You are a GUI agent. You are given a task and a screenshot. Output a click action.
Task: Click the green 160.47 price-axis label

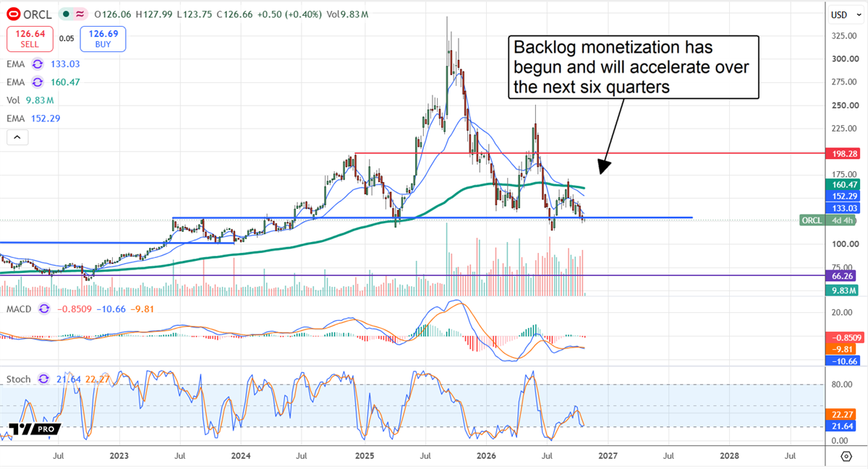(843, 185)
